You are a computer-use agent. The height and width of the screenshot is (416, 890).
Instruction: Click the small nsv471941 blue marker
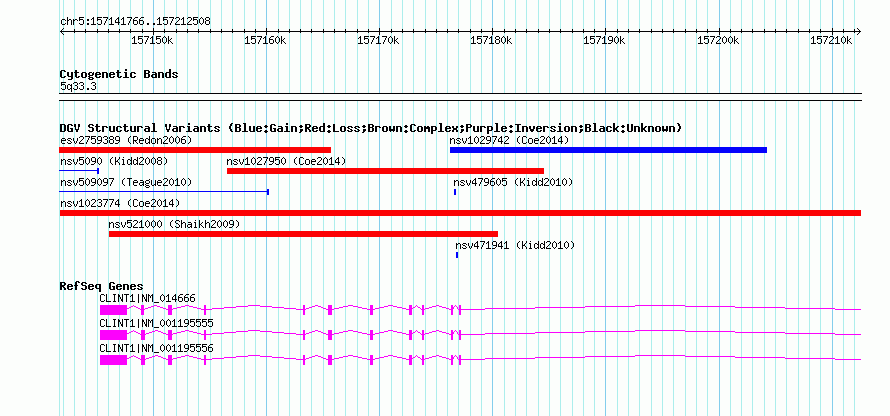coord(457,255)
